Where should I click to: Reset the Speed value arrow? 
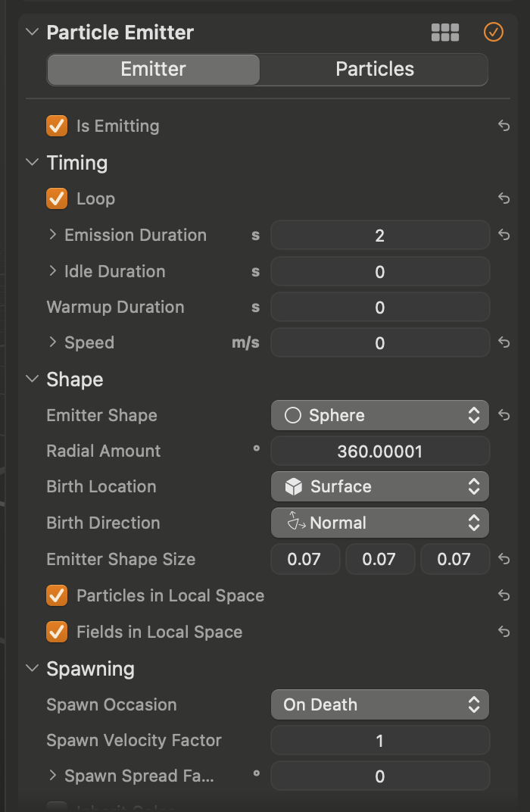pos(503,343)
